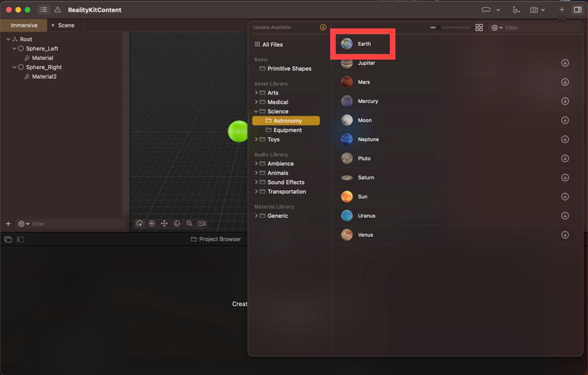The width and height of the screenshot is (588, 375).
Task: Select the Earth asset row
Action: 453,44
